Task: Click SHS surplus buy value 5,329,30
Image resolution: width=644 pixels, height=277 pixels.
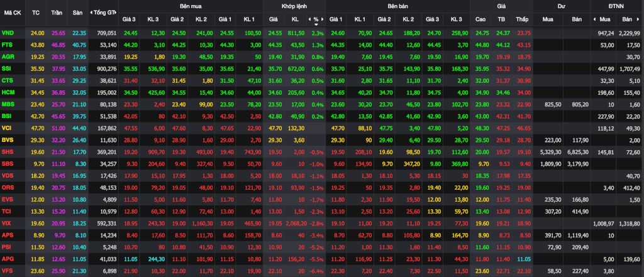Action: [x=550, y=152]
